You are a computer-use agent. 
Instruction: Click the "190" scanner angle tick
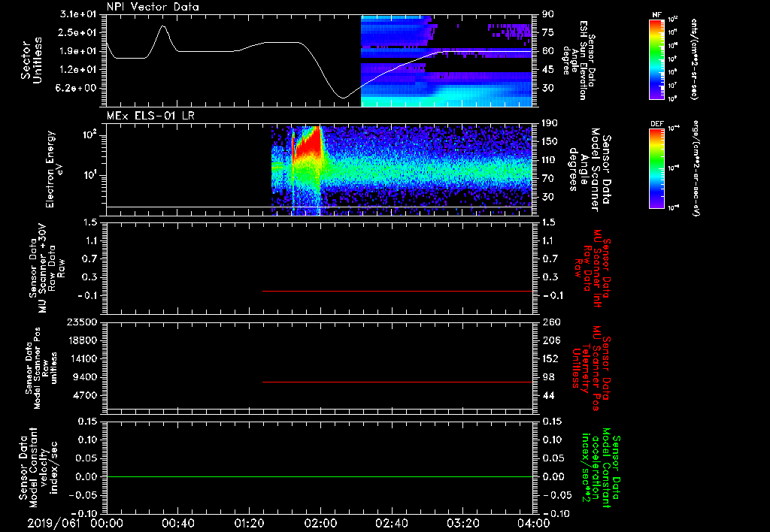pyautogui.click(x=551, y=123)
